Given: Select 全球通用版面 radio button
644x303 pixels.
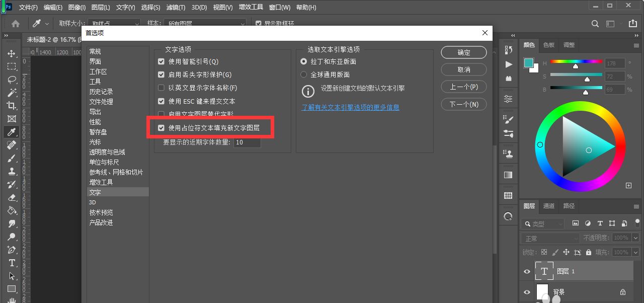Looking at the screenshot, I should (303, 74).
